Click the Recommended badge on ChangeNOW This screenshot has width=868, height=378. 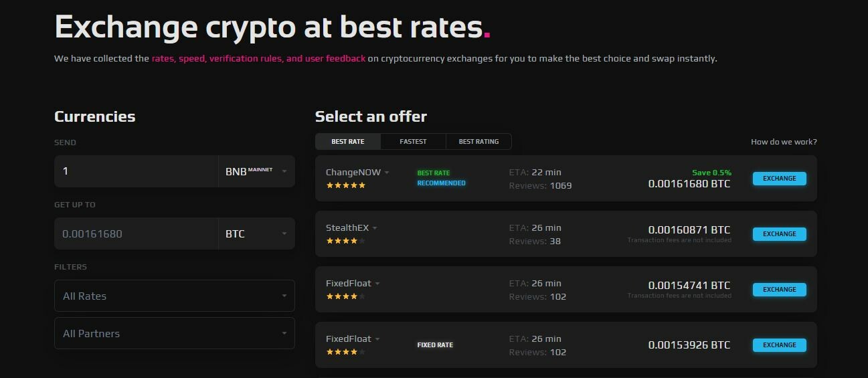tap(441, 183)
